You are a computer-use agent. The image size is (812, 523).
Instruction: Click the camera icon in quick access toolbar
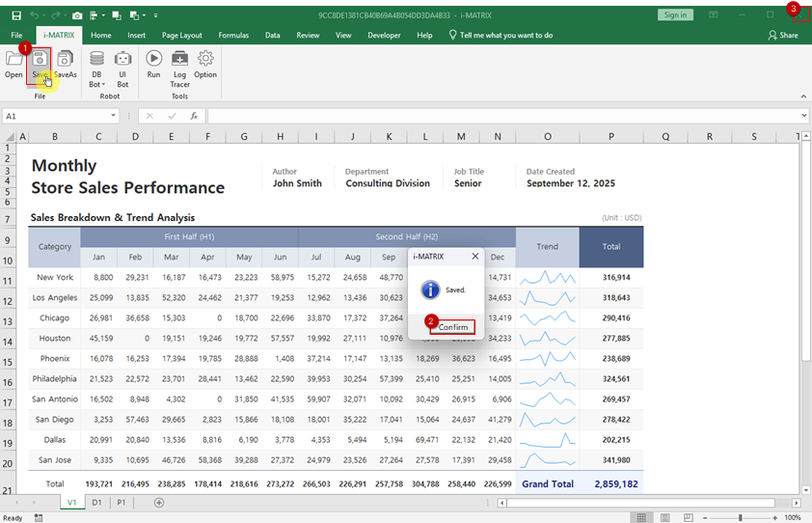76,15
